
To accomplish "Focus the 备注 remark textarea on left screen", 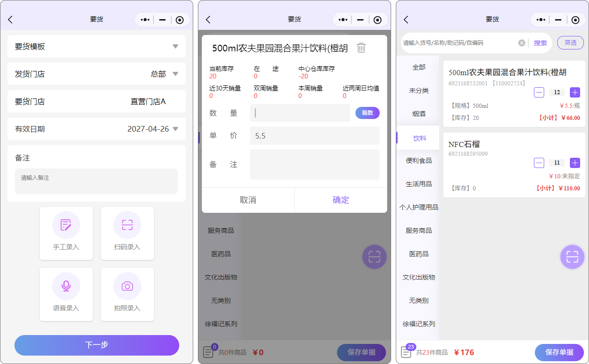I will tap(97, 181).
